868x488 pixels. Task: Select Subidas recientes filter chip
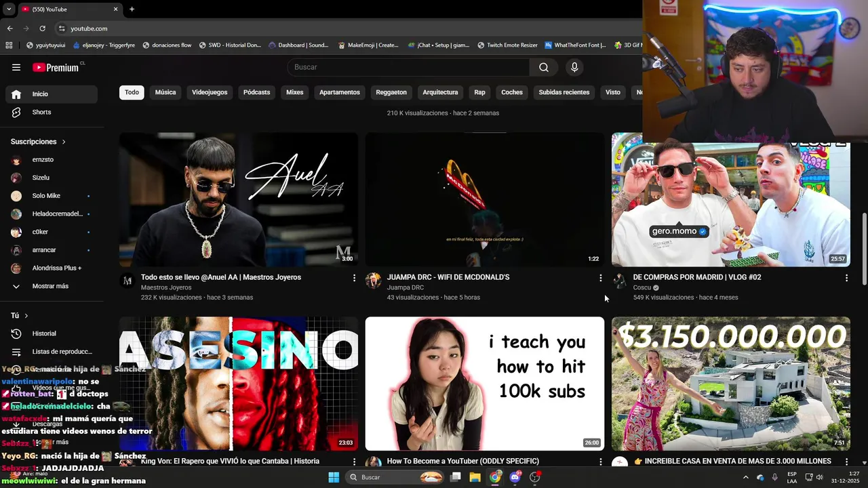click(x=564, y=92)
